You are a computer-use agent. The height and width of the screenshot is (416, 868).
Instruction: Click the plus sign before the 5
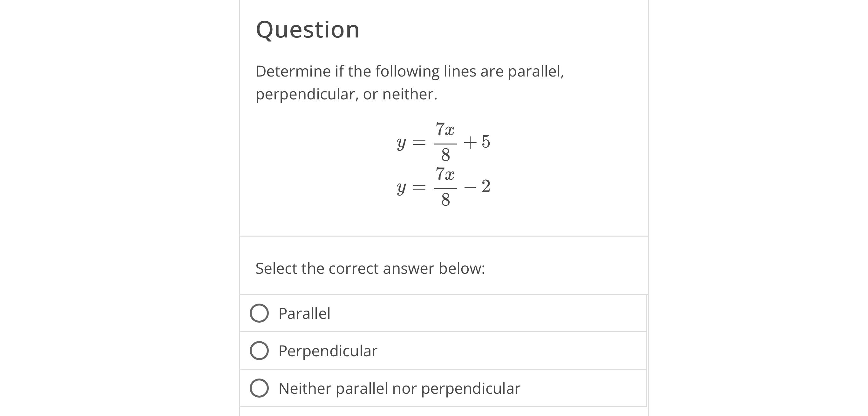pos(470,143)
